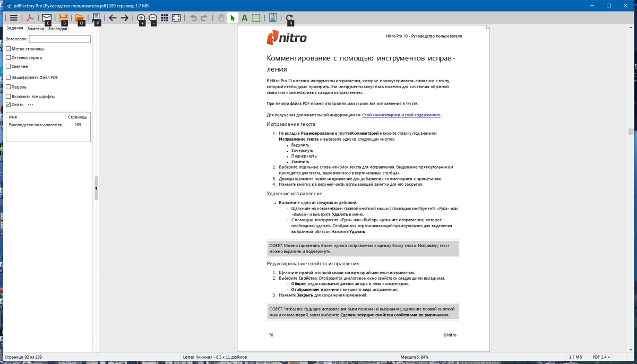Click the vertical scrollbar thumb

pos(630,132)
